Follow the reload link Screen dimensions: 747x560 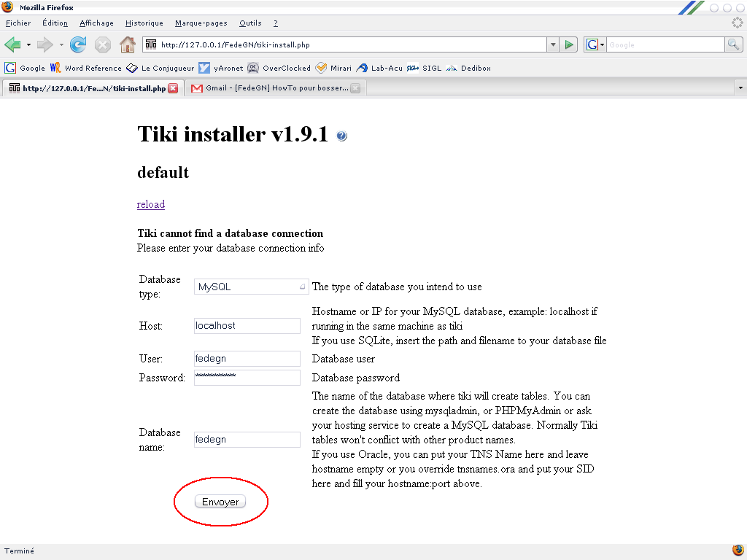151,205
